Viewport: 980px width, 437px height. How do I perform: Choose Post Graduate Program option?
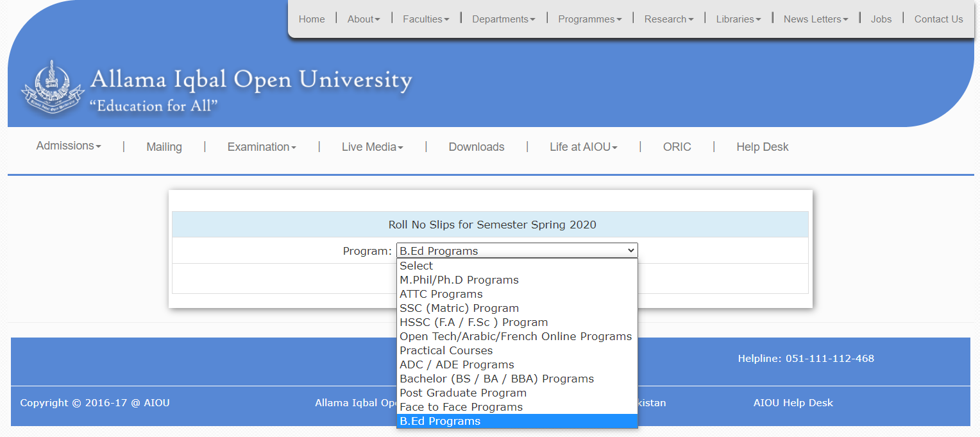pos(517,393)
